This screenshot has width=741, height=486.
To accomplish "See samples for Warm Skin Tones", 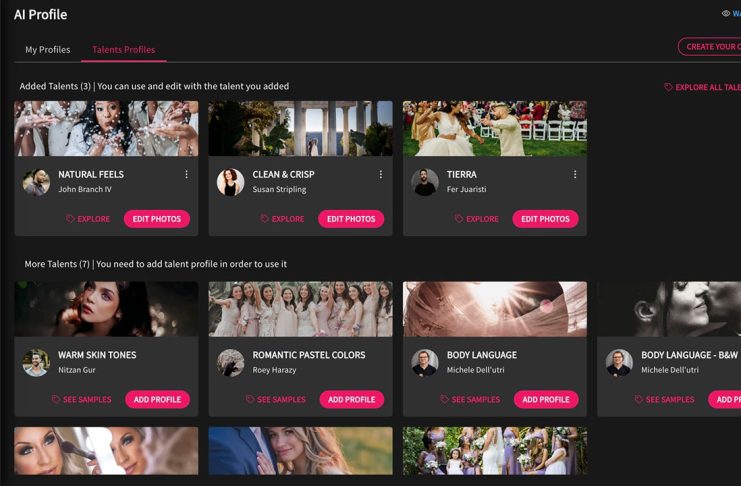I will (x=82, y=399).
